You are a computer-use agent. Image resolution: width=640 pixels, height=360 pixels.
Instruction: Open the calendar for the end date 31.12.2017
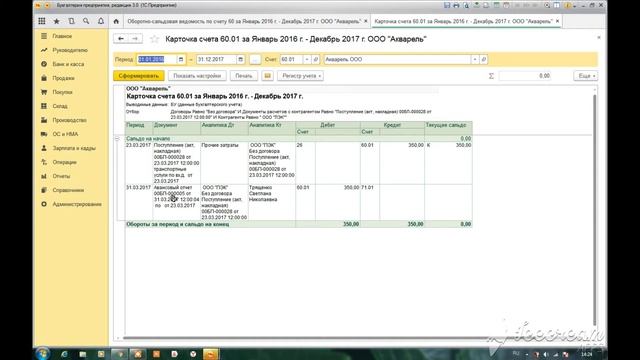pyautogui.click(x=240, y=60)
